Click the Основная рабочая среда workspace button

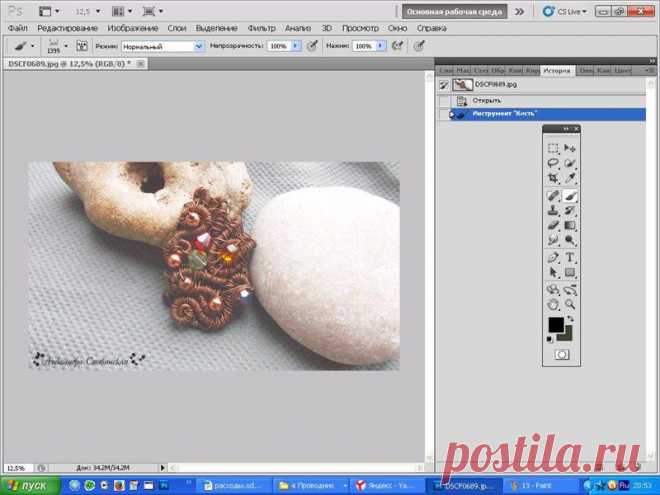point(455,12)
